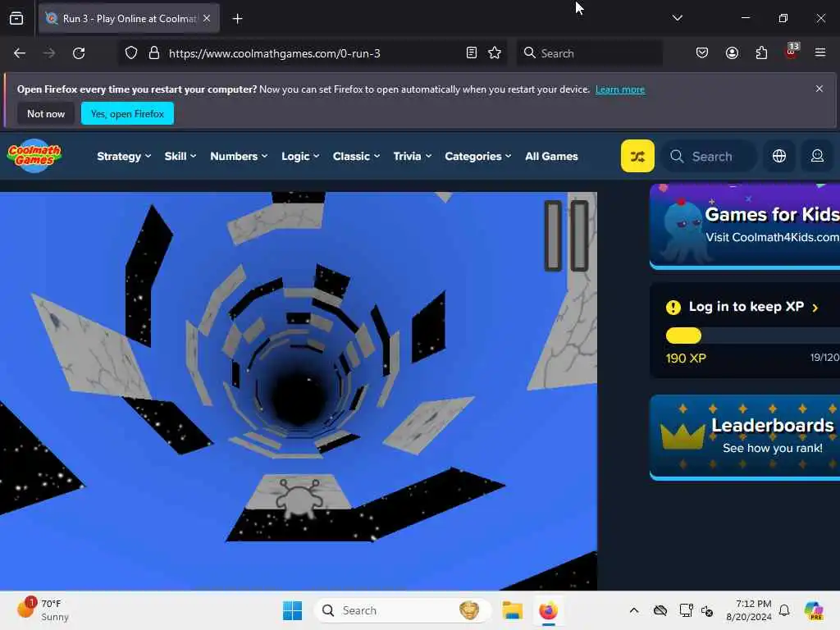Image resolution: width=840 pixels, height=630 pixels.
Task: Go back to previous page
Action: tap(20, 53)
